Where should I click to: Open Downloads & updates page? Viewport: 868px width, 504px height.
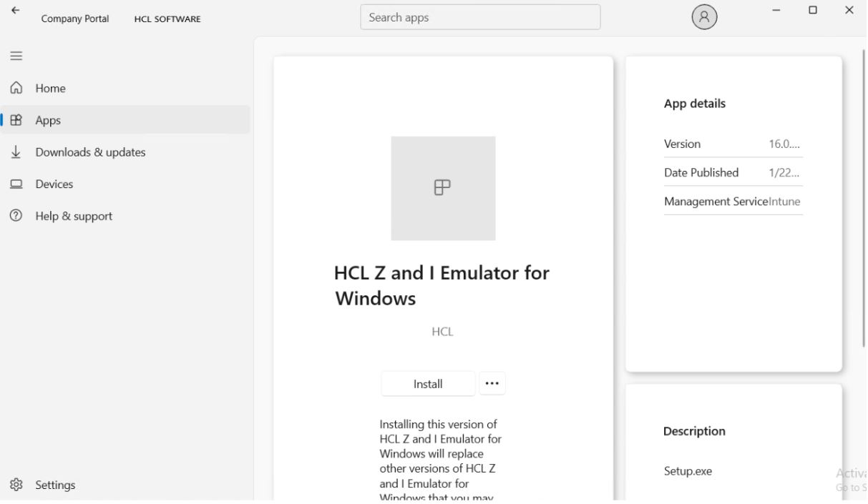click(x=127, y=152)
